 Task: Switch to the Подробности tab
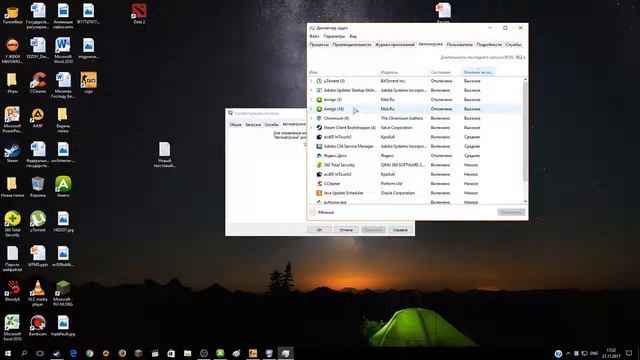click(x=489, y=44)
